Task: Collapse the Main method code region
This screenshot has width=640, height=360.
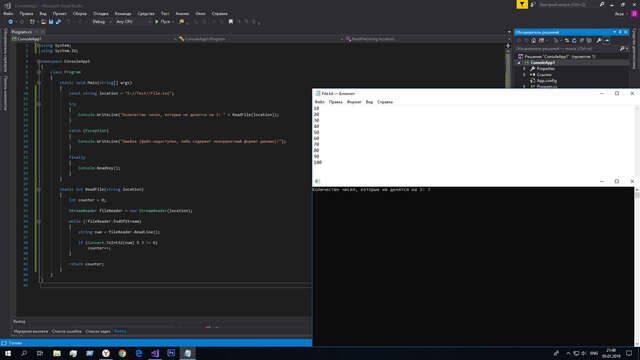Action: pos(39,82)
